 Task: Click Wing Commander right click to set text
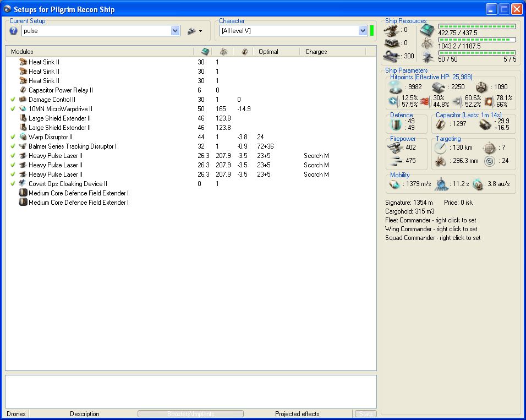tap(431, 229)
